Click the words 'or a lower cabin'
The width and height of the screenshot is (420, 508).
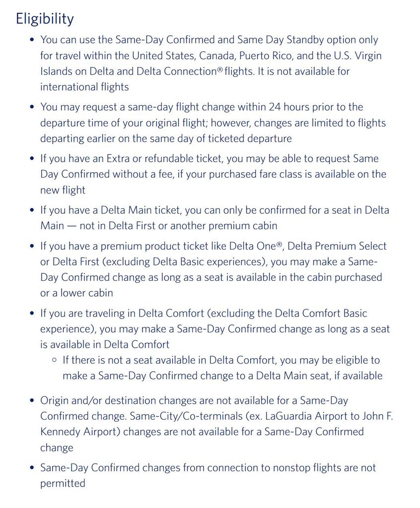(x=76, y=293)
